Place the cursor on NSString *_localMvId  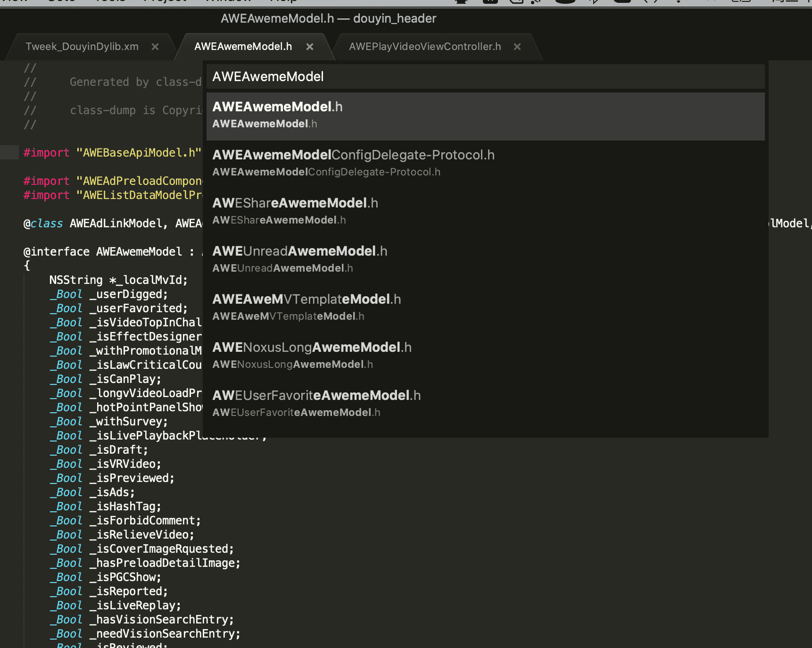coord(118,280)
